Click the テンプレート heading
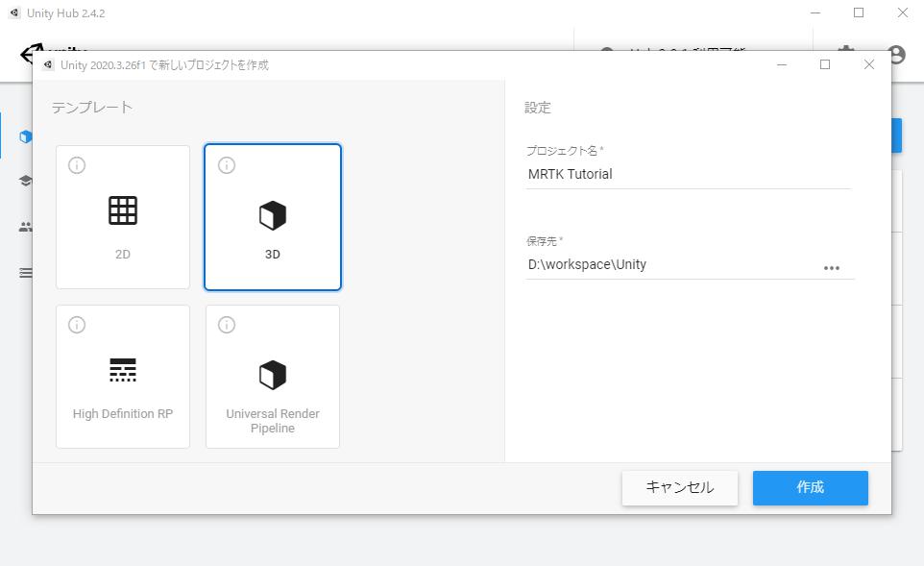 click(92, 108)
